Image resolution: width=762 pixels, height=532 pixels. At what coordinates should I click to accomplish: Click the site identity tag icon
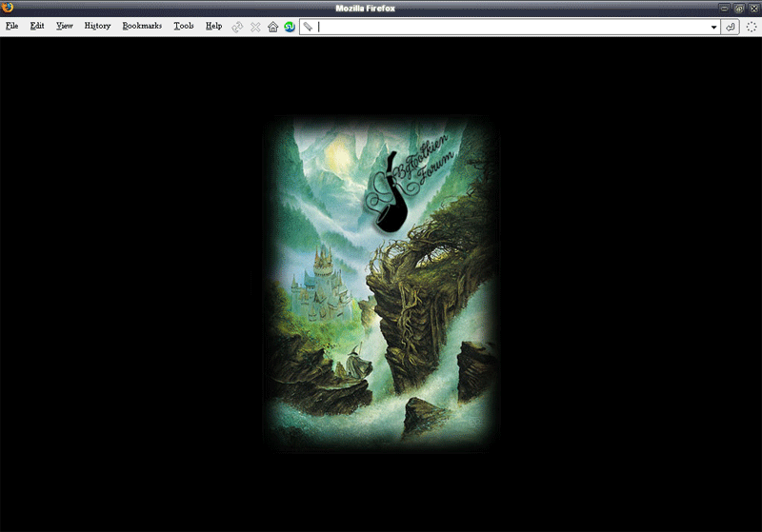(308, 27)
